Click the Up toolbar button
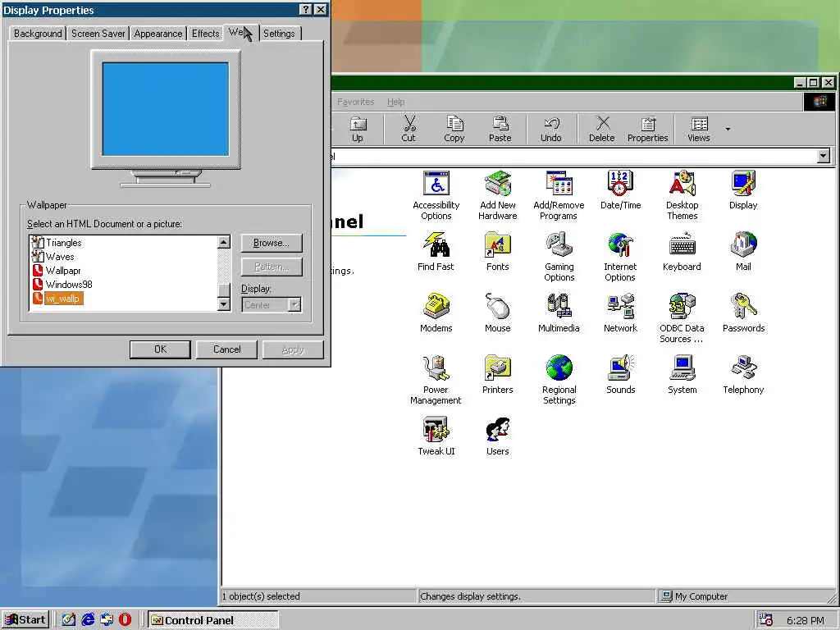 pyautogui.click(x=358, y=130)
